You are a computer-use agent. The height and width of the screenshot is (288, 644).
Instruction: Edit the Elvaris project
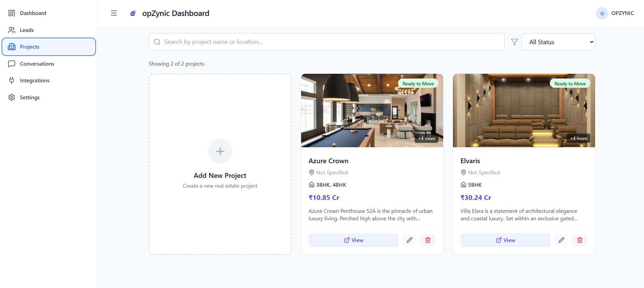click(x=561, y=240)
